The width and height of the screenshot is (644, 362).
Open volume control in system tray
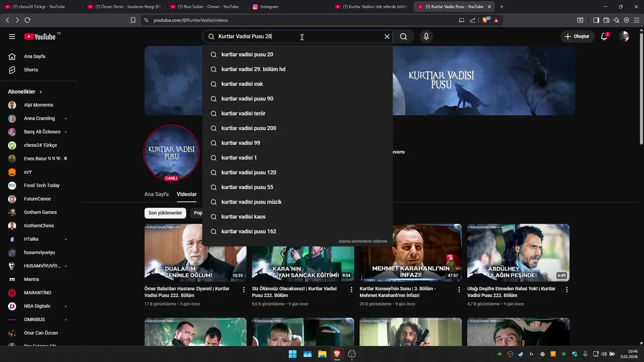tap(604, 354)
